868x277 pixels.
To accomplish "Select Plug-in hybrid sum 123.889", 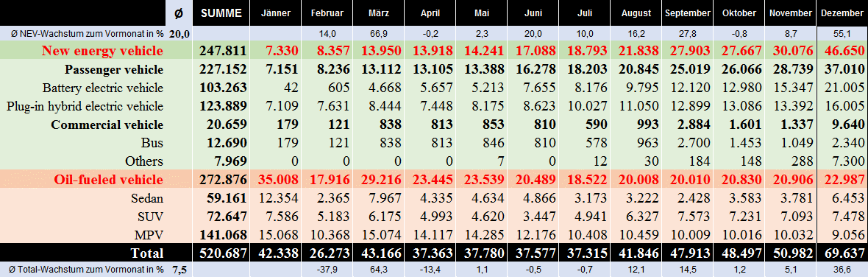I will (223, 106).
